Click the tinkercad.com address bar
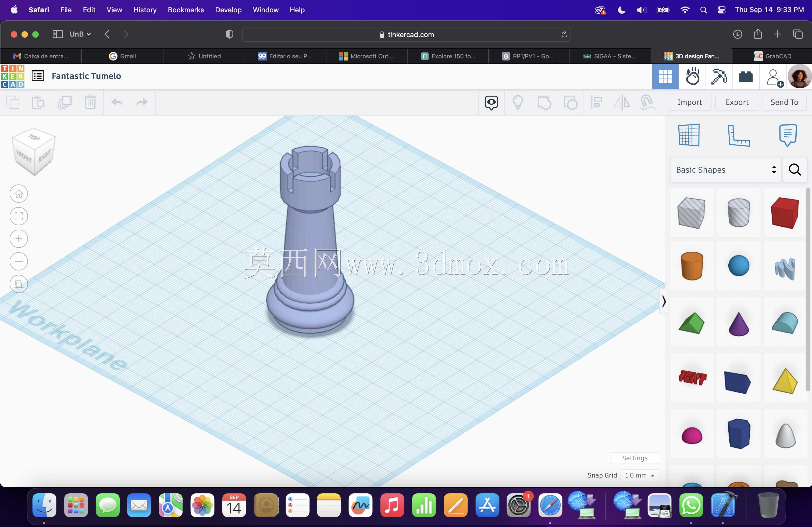The image size is (812, 527). [406, 34]
